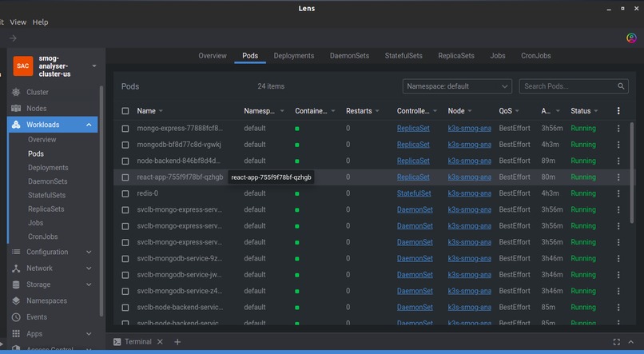
Task: Click the Storage sidebar icon
Action: tap(16, 284)
